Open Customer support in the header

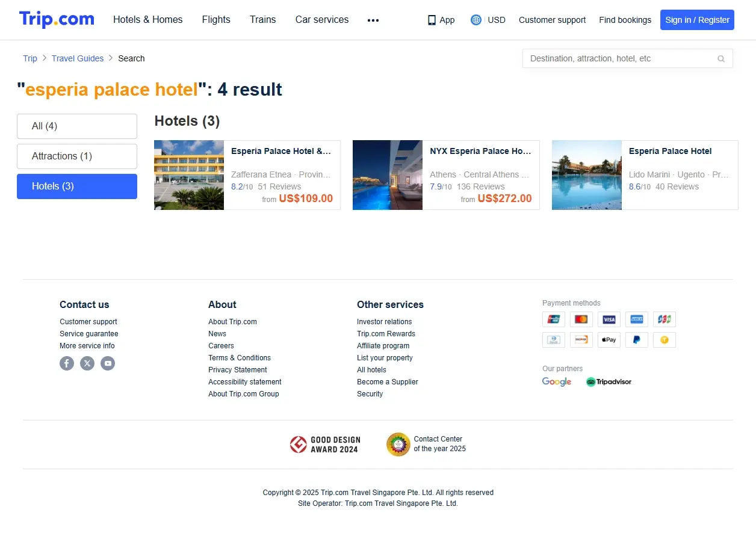pyautogui.click(x=552, y=20)
